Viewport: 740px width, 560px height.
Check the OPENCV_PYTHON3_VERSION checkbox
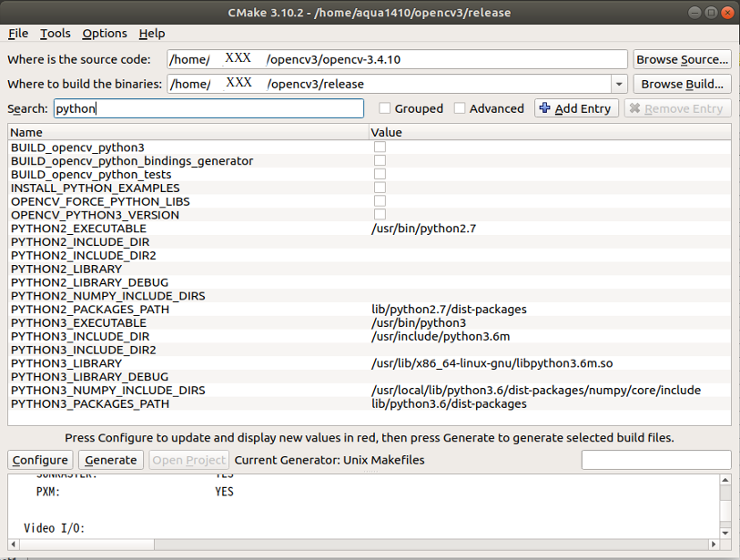pos(380,214)
